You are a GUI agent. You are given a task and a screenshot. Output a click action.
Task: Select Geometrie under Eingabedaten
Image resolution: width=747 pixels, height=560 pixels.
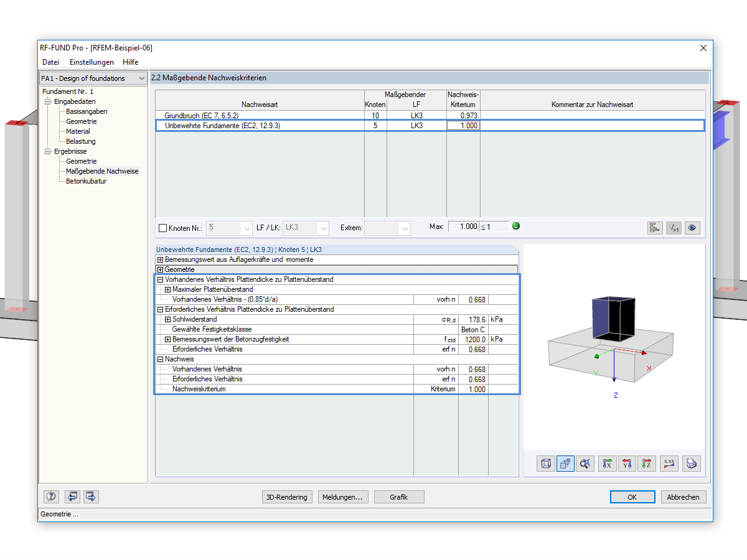point(82,121)
